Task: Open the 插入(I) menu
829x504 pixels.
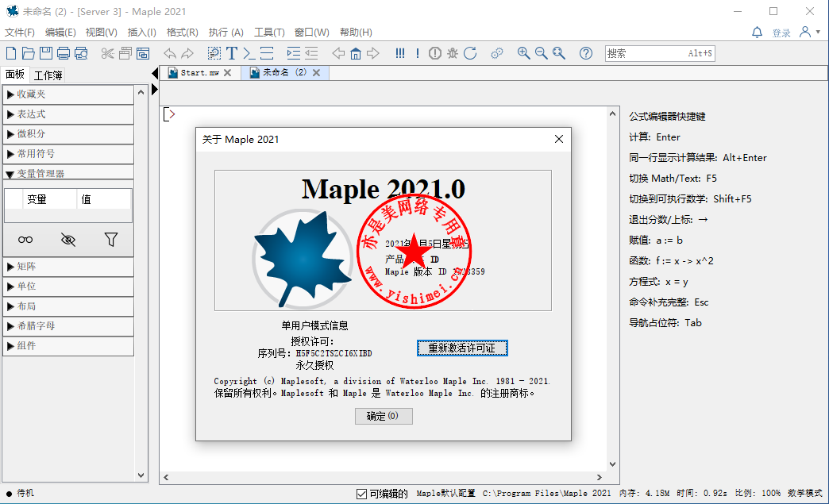Action: pyautogui.click(x=141, y=33)
